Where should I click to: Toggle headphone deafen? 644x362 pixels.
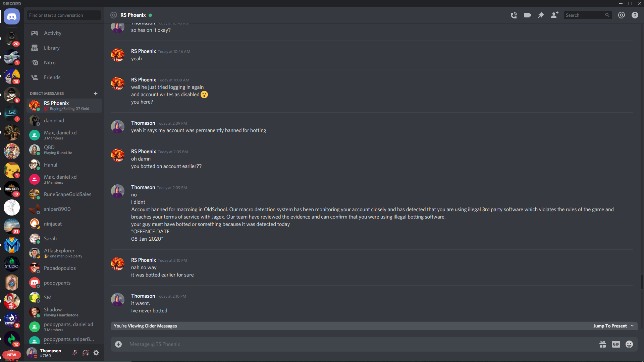point(86,353)
